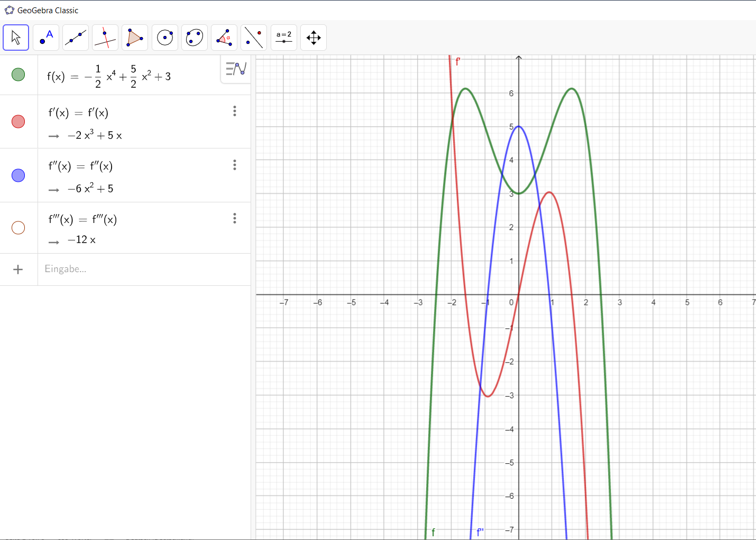Click the result −2x³ + 5x
This screenshot has height=540, width=756.
(95, 135)
